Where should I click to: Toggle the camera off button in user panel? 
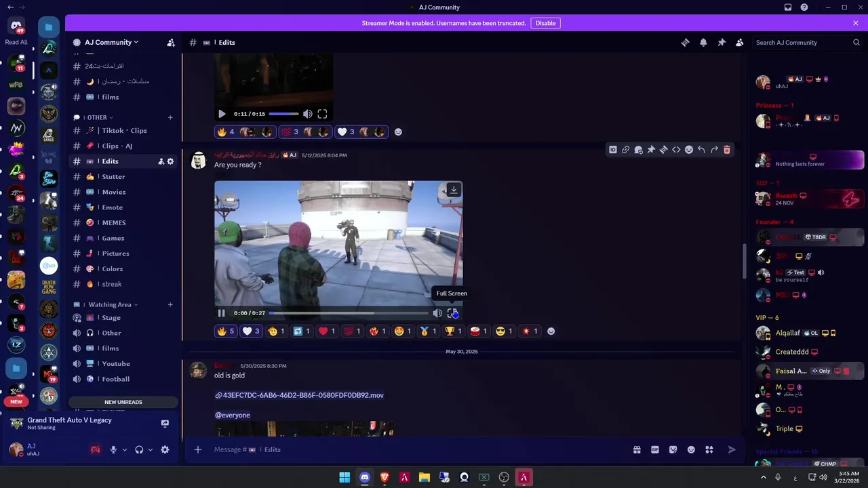click(96, 449)
